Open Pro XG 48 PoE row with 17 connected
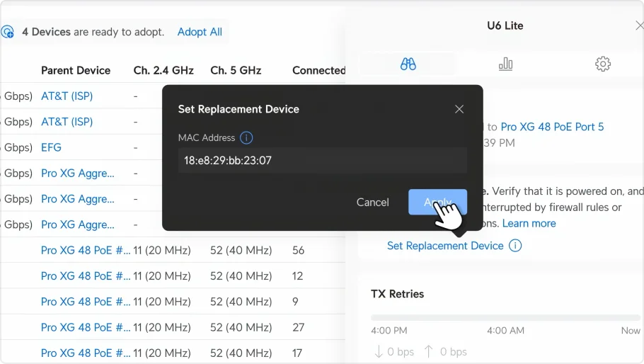644x364 pixels. 86,353
